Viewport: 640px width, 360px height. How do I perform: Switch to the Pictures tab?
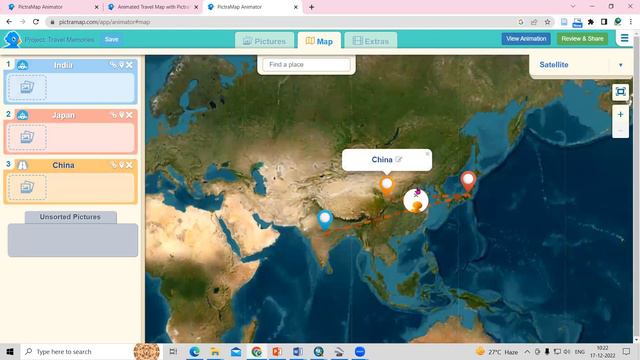[x=264, y=41]
